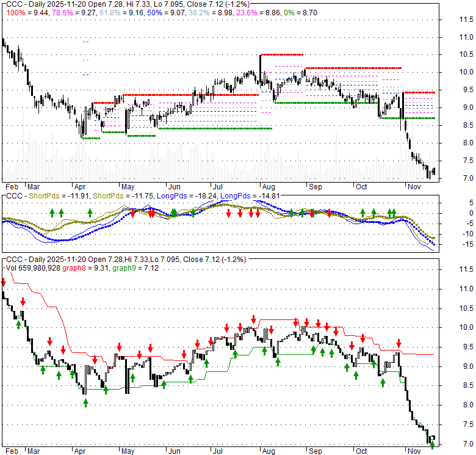Click the leftmost red down arrow in the oscillator panel
The image size is (476, 455).
(132, 213)
